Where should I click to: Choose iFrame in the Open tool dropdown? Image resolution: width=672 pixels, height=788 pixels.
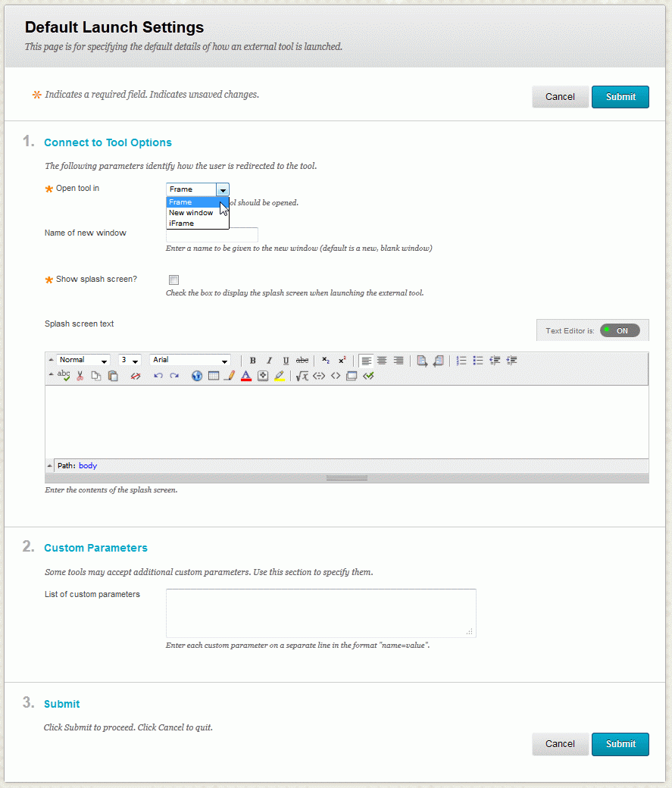coord(183,223)
